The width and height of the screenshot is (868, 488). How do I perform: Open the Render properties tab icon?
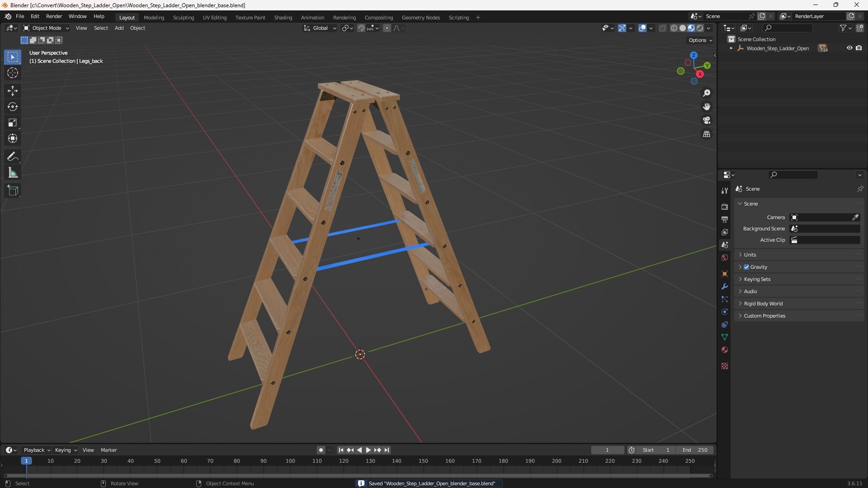[x=725, y=206]
